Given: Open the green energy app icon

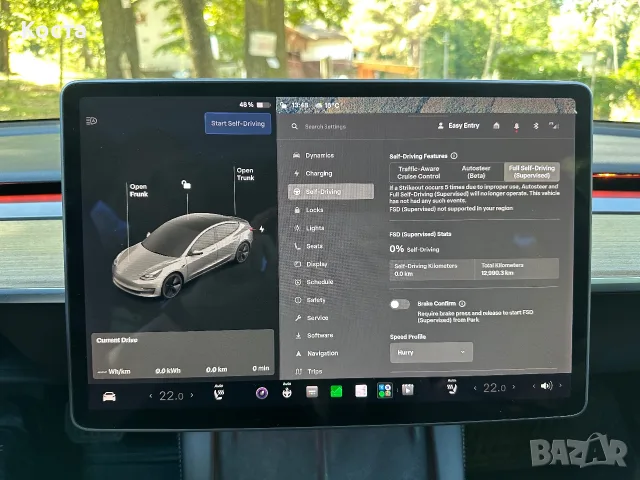Looking at the screenshot, I should coord(336,392).
